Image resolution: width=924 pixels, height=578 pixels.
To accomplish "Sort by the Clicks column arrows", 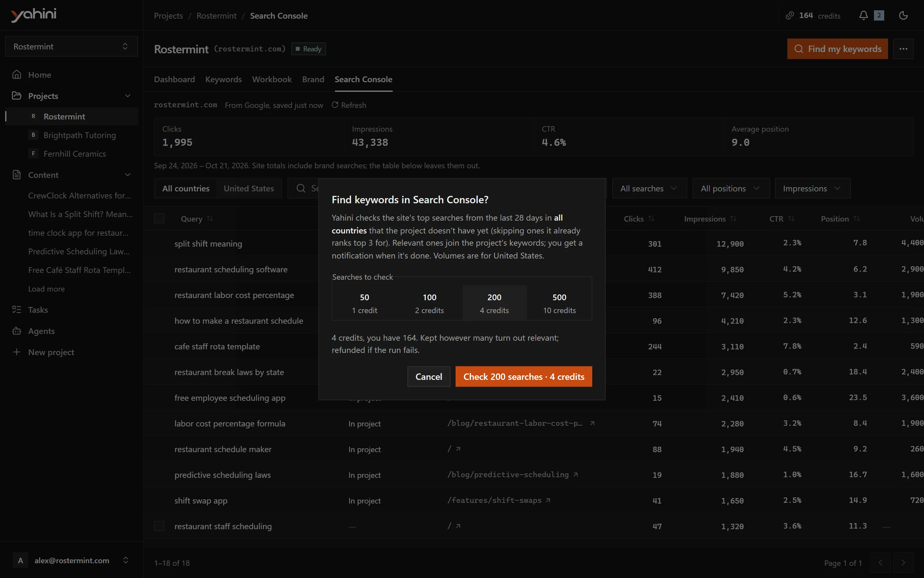I will pyautogui.click(x=651, y=219).
